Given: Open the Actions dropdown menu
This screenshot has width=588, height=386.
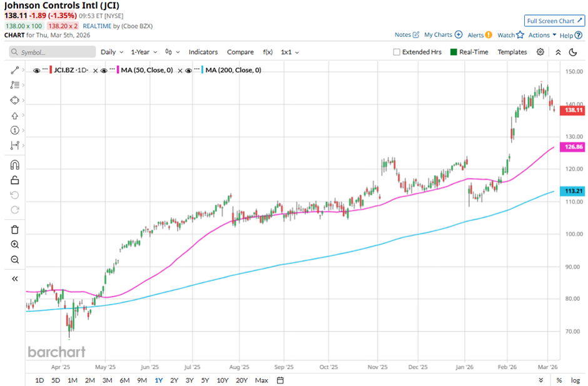Looking at the screenshot, I should coord(542,35).
